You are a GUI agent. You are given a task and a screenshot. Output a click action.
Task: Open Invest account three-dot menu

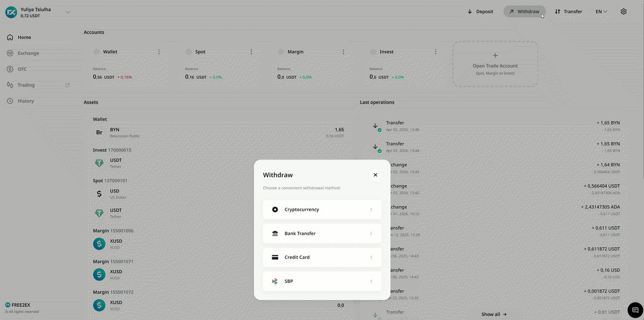tap(436, 52)
